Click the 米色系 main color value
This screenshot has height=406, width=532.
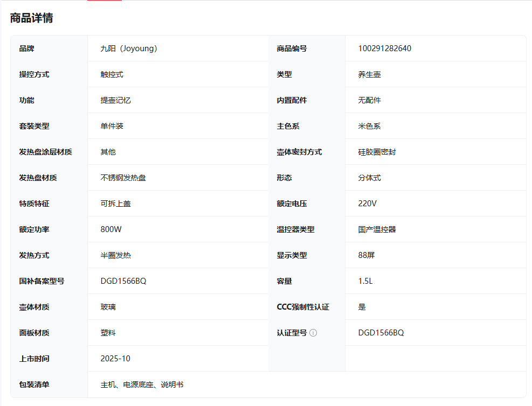coord(369,126)
